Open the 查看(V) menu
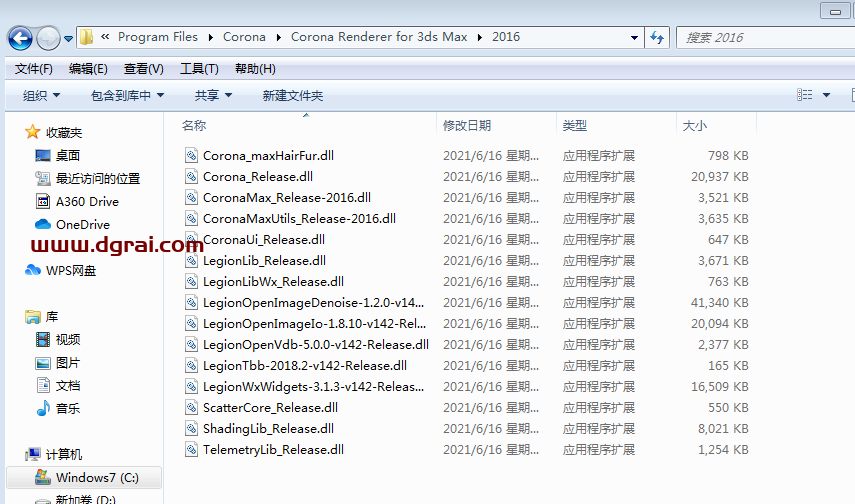The height and width of the screenshot is (504, 855). (143, 69)
